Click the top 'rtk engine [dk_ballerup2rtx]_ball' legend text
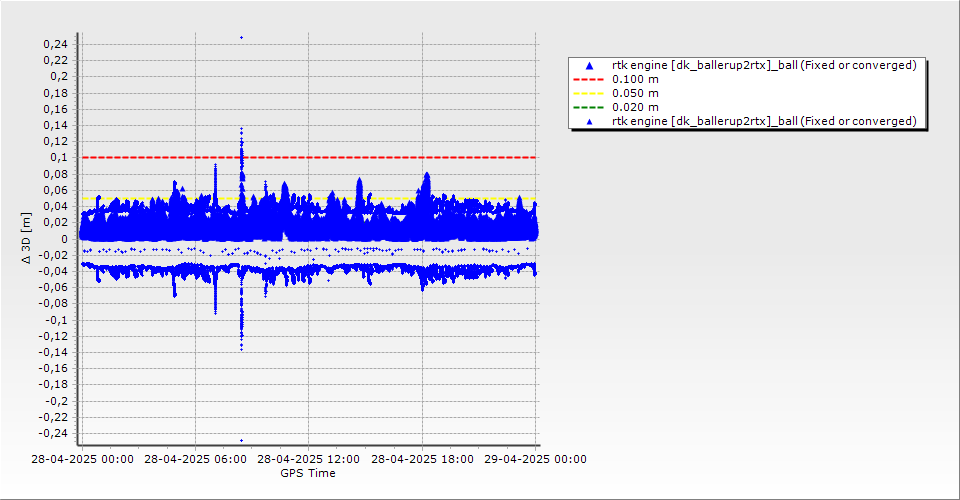The image size is (960, 500). [764, 65]
